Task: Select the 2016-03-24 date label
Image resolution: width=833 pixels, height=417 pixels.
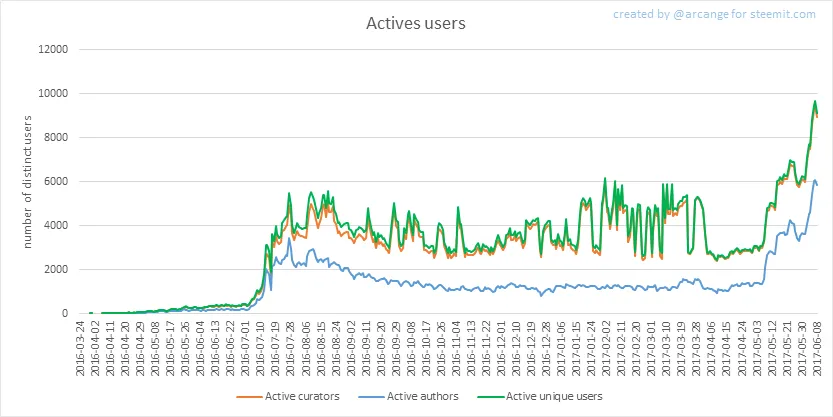Action: [80, 348]
